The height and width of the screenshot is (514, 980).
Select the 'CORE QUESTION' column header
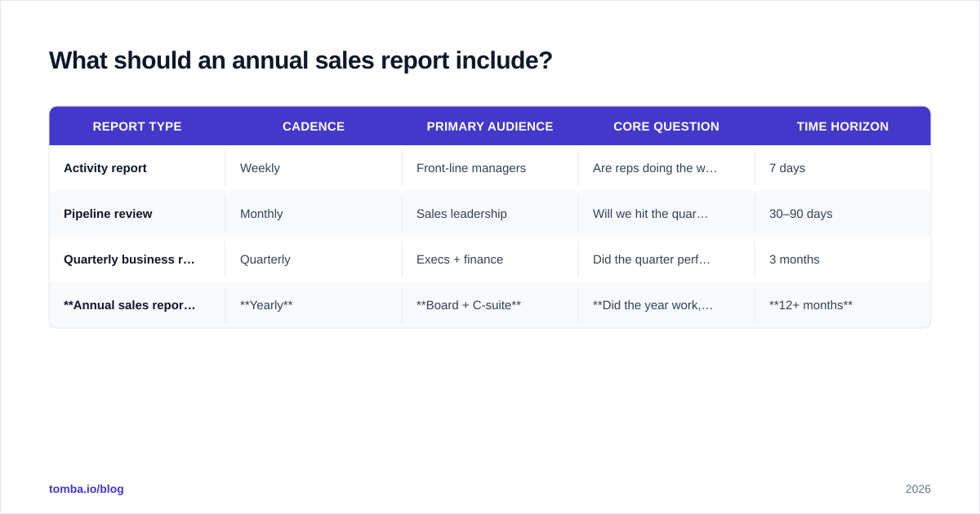coord(666,126)
